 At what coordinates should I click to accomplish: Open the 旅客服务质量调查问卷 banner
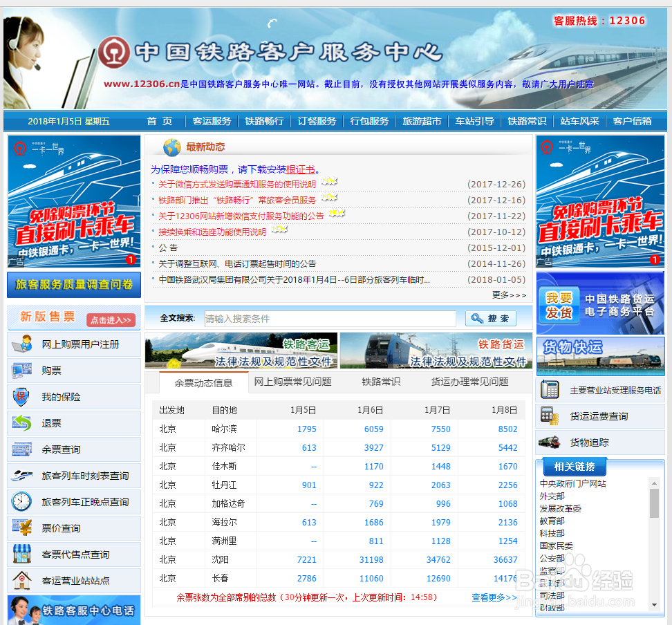(74, 285)
